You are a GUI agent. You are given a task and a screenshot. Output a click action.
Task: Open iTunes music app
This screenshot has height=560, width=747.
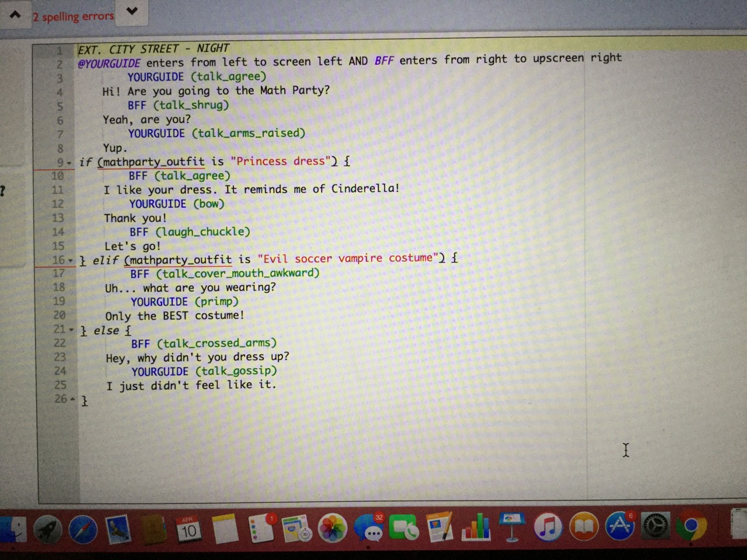[x=547, y=527]
